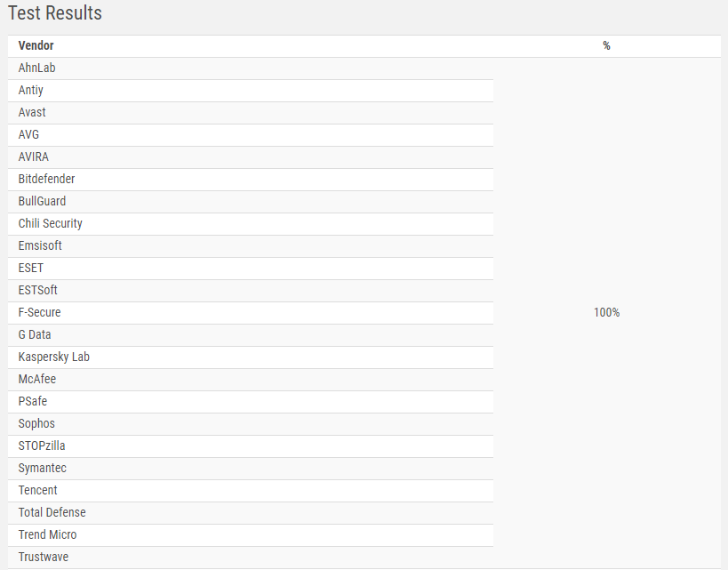
Task: Select the Antiy vendor row
Action: click(251, 91)
